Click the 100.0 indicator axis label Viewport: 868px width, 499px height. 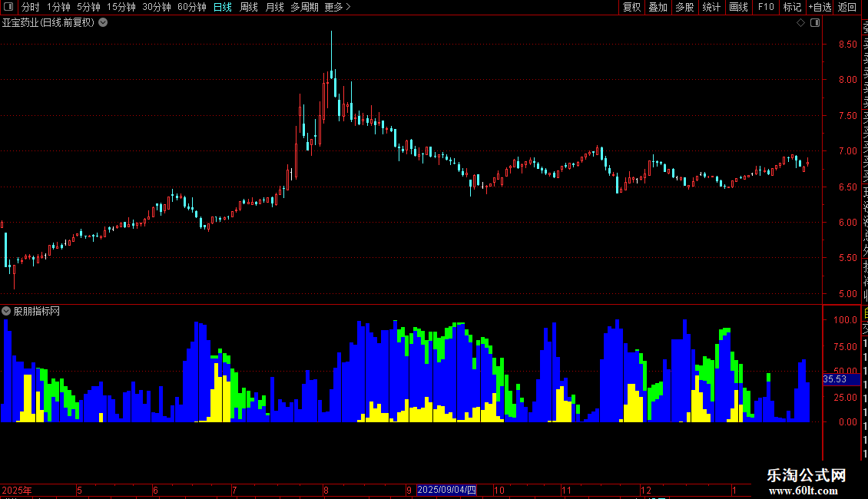point(845,320)
